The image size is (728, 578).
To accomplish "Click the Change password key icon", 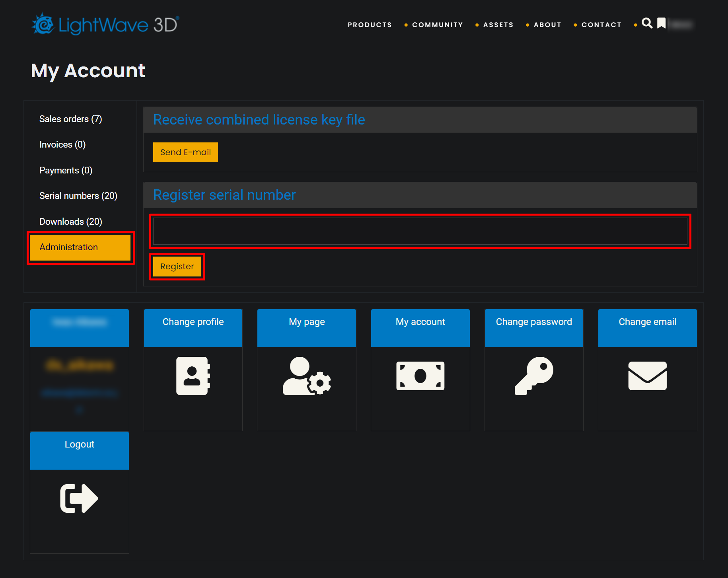I will tap(534, 376).
